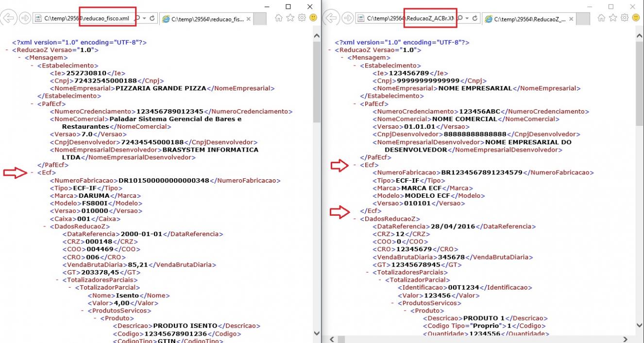644x343 pixels.
Task: Collapse Ecf node in left XML
Action: point(32,172)
